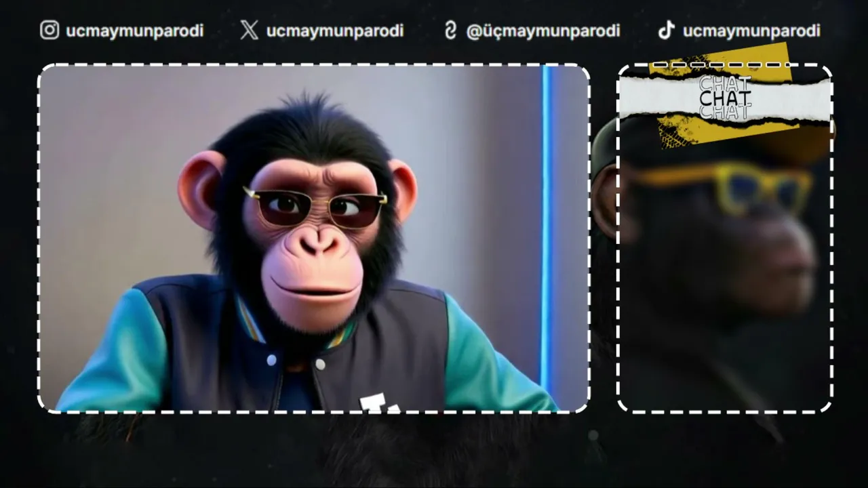Select the ucmaymunparodi handle beside X logo

335,31
